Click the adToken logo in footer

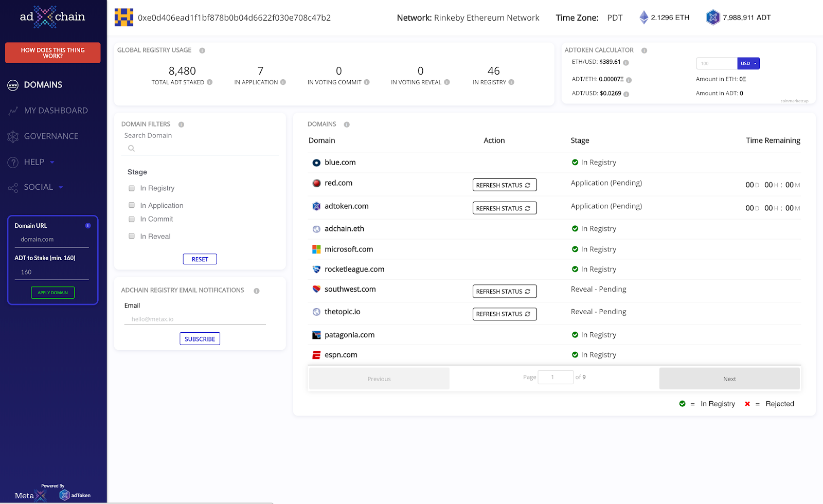pyautogui.click(x=75, y=495)
